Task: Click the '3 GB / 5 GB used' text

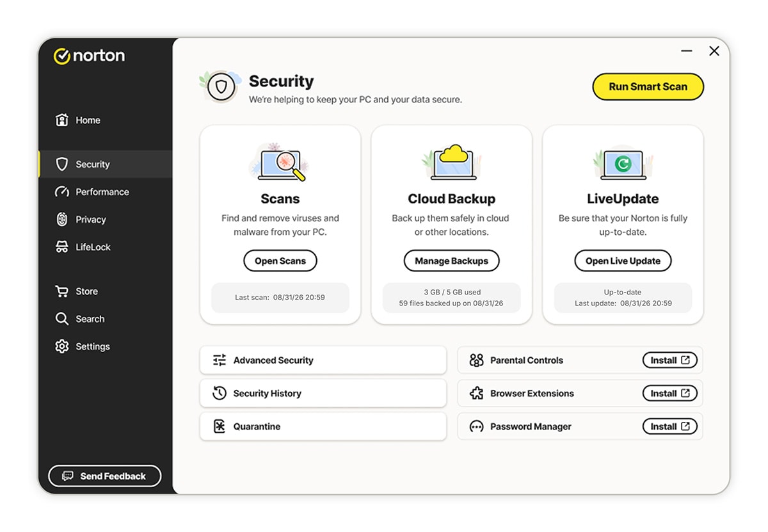Action: (x=452, y=292)
